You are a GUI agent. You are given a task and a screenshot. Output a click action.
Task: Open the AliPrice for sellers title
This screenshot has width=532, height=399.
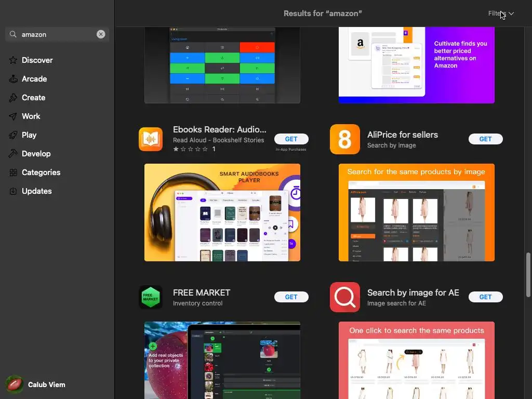tap(403, 135)
